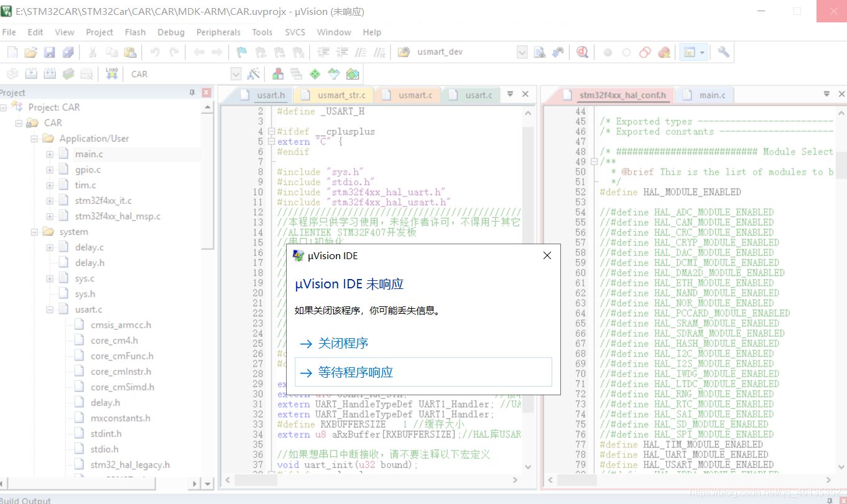Open the File menu

click(x=9, y=32)
